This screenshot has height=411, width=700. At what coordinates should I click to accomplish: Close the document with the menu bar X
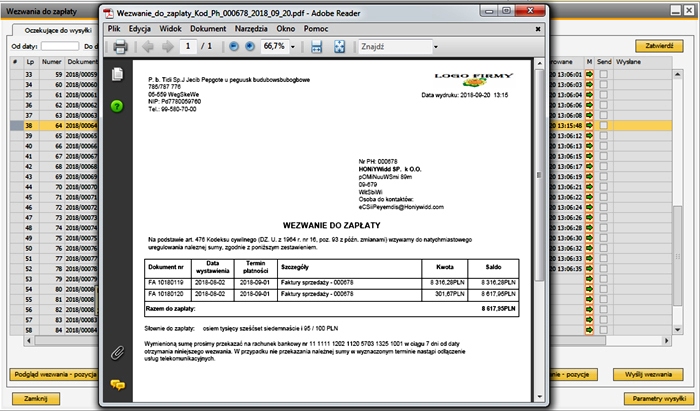(x=538, y=29)
